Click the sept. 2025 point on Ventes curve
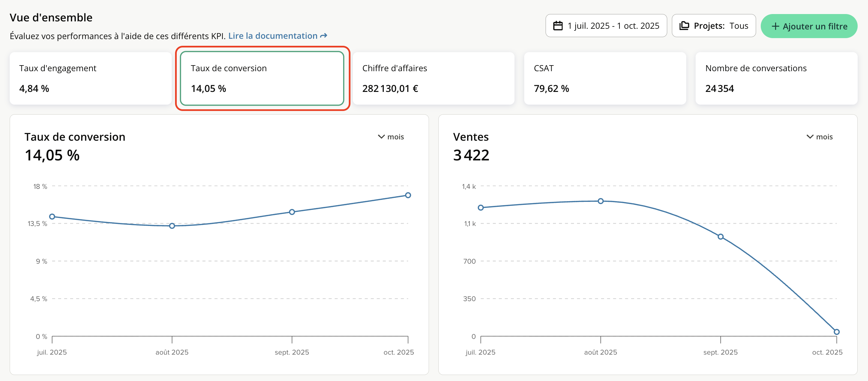 pyautogui.click(x=720, y=237)
